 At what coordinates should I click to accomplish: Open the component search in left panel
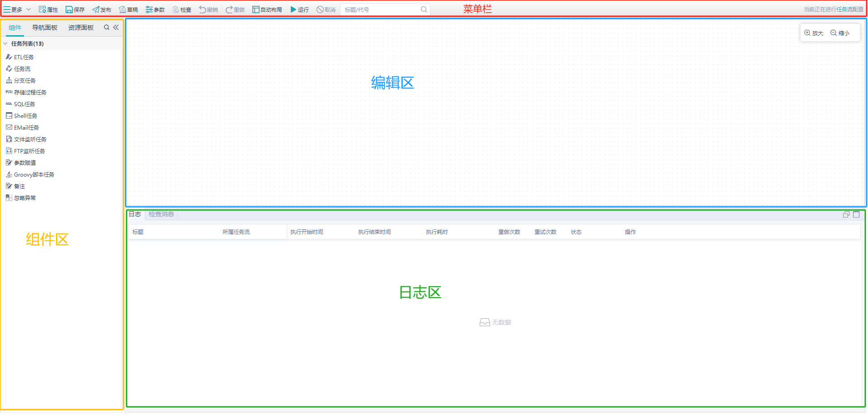tap(106, 27)
